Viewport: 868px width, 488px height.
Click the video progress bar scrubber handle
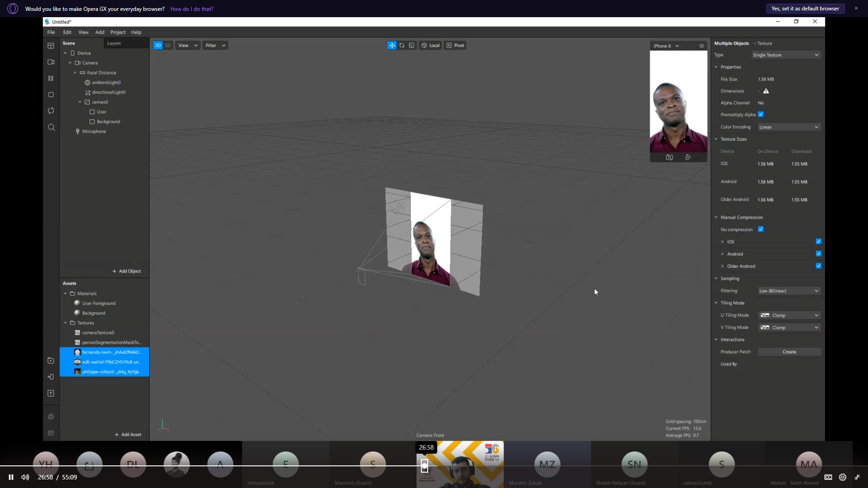424,465
